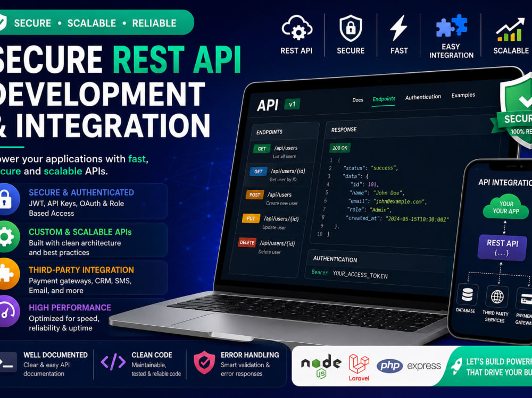532x398 pixels.
Task: Click the purple REST API box on phone
Action: (502, 248)
